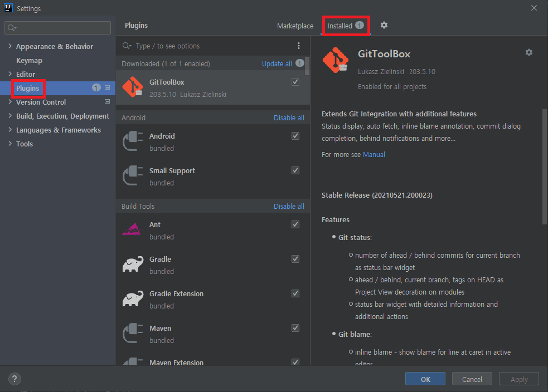Focus the settings search field
548x392 pixels.
pyautogui.click(x=57, y=28)
